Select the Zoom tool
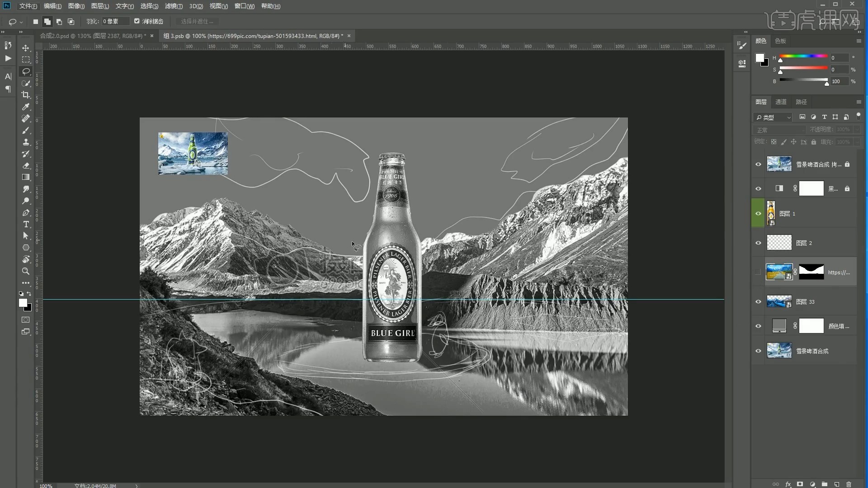Viewport: 868px width, 488px height. click(26, 271)
